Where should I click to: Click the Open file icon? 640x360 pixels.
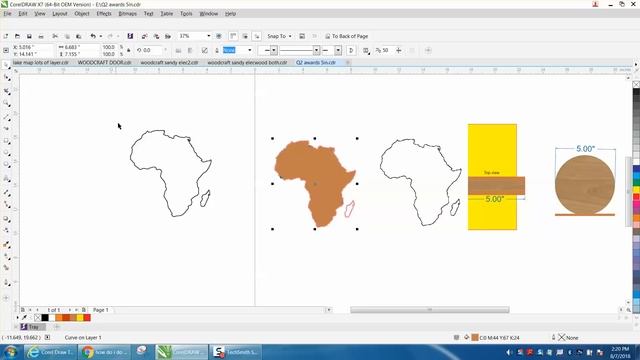pyautogui.click(x=17, y=36)
